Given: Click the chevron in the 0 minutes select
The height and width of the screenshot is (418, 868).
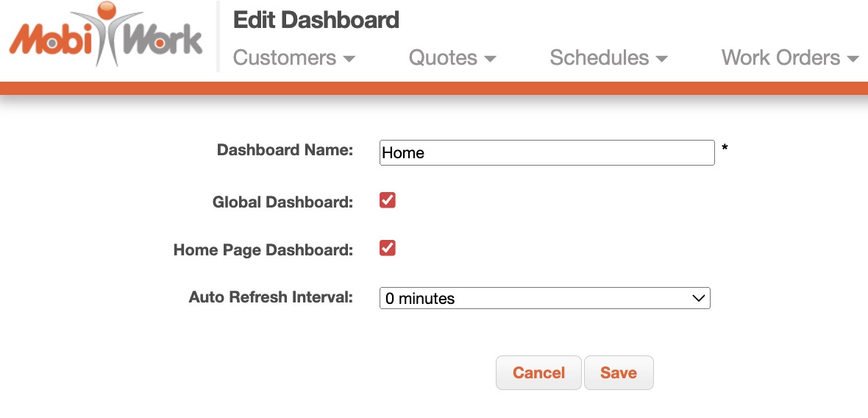Looking at the screenshot, I should click(699, 298).
